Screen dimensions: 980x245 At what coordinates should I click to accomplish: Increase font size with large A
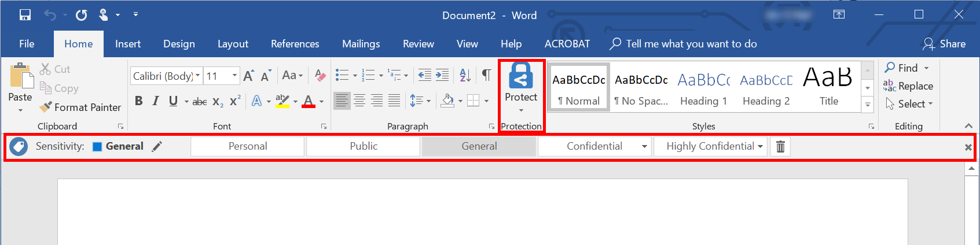point(248,76)
